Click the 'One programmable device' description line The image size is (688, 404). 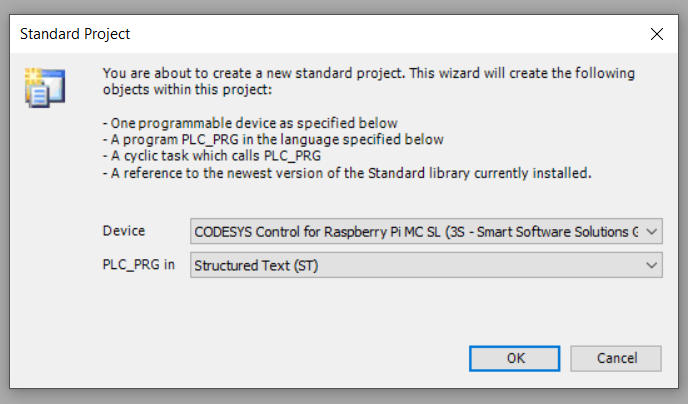[250, 123]
